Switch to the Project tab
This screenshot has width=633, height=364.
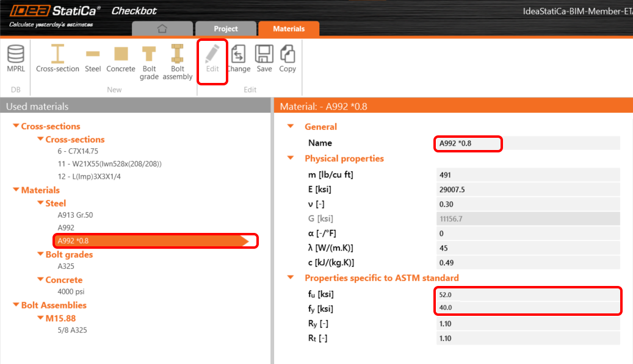click(x=226, y=29)
